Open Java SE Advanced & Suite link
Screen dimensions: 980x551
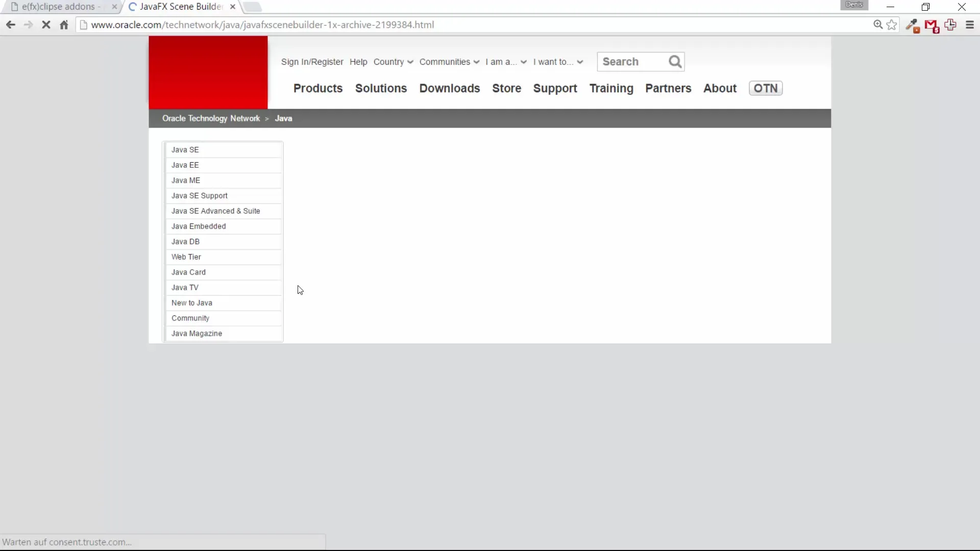pyautogui.click(x=224, y=211)
